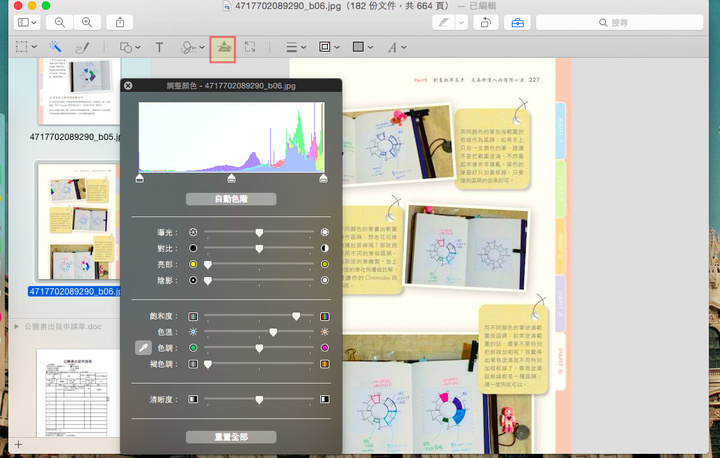Viewport: 720px width, 458px height.
Task: Open the text style dropdown
Action: [x=396, y=47]
